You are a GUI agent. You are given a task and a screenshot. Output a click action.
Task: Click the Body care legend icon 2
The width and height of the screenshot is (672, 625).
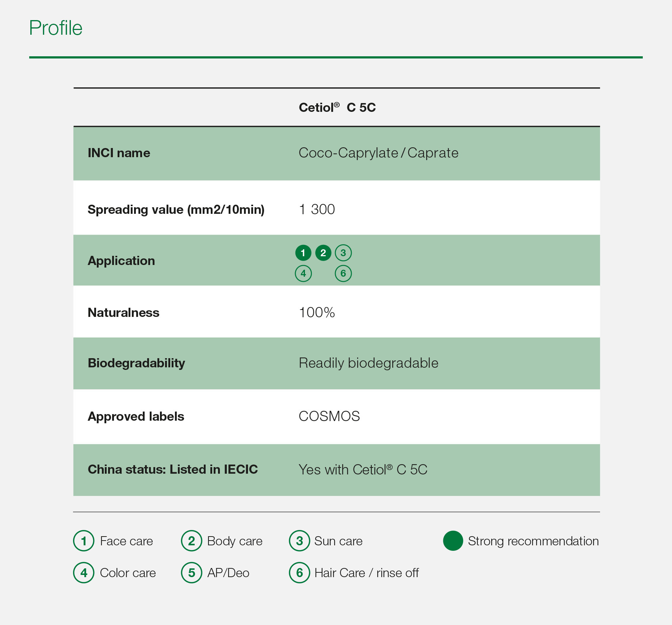pos(191,541)
